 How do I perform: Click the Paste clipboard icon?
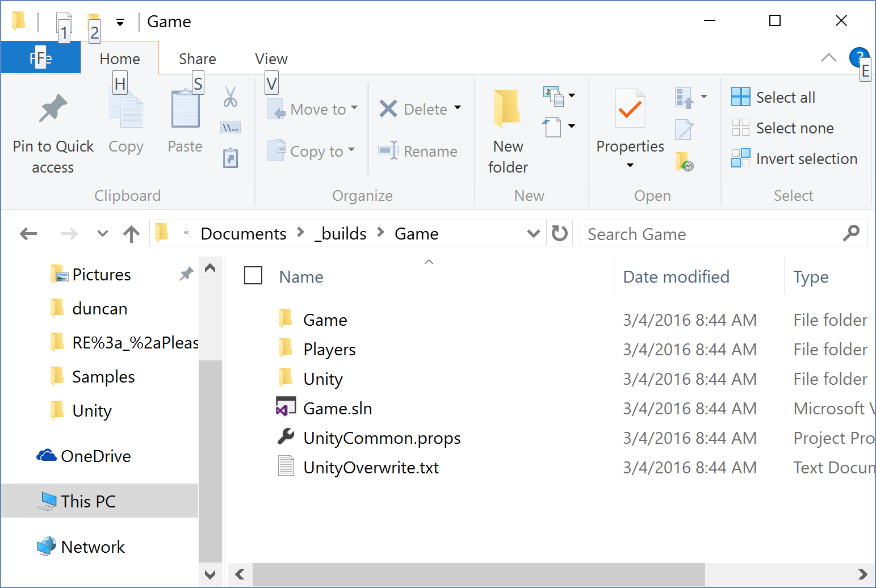(185, 108)
